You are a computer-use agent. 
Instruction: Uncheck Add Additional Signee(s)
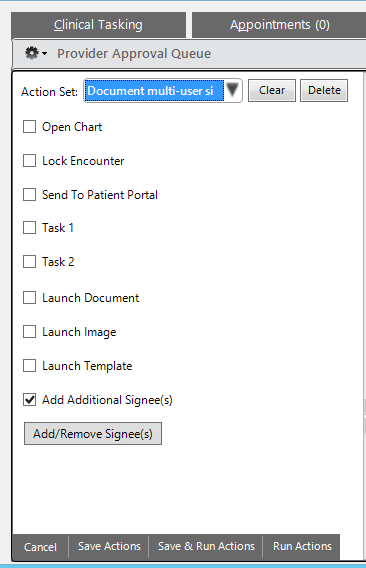29,400
